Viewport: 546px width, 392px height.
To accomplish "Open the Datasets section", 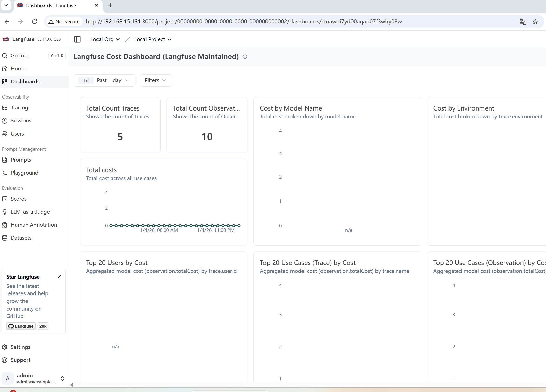I will click(21, 238).
